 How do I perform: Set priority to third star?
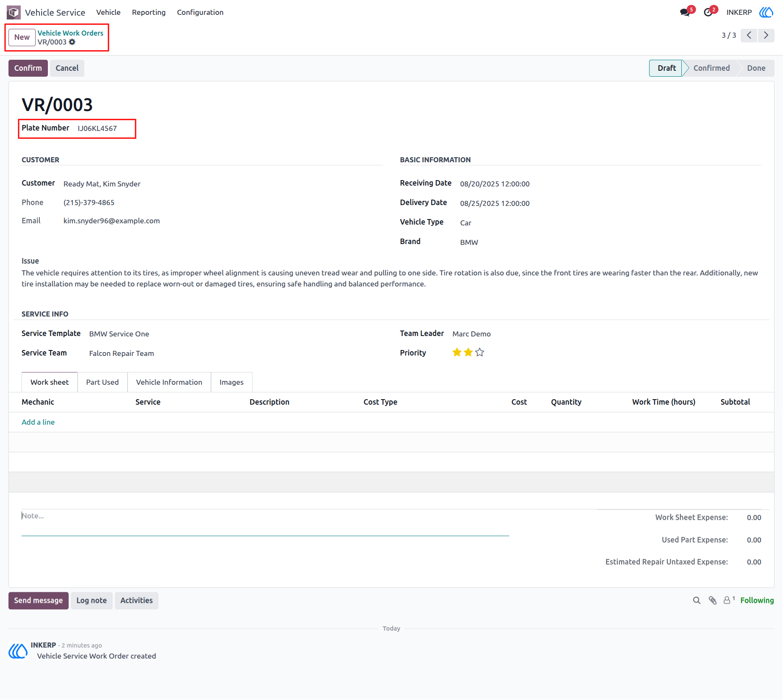[480, 353]
